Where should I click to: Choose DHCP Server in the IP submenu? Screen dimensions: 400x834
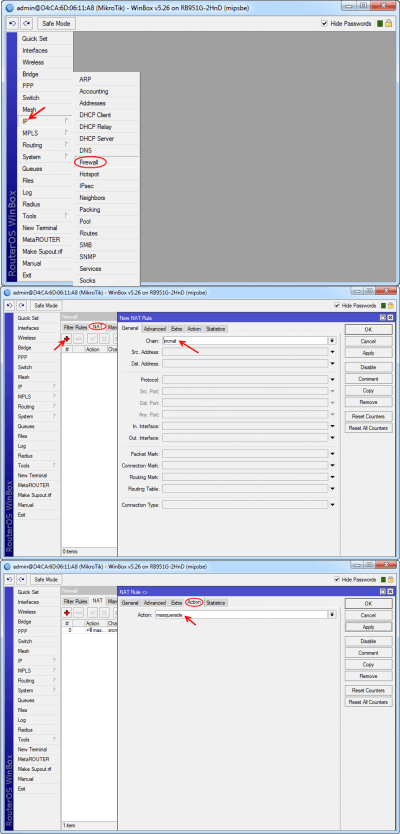96,139
